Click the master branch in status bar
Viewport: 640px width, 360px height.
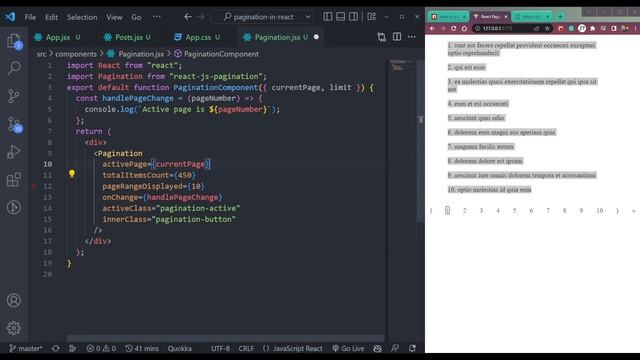[26, 348]
